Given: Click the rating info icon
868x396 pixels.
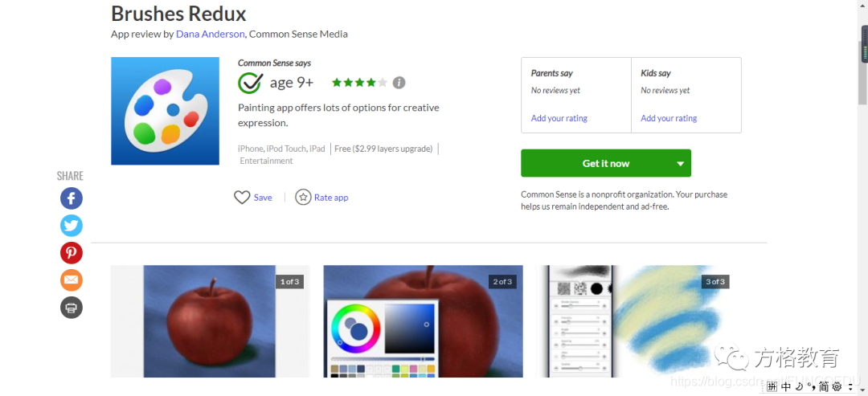Looking at the screenshot, I should tap(399, 83).
